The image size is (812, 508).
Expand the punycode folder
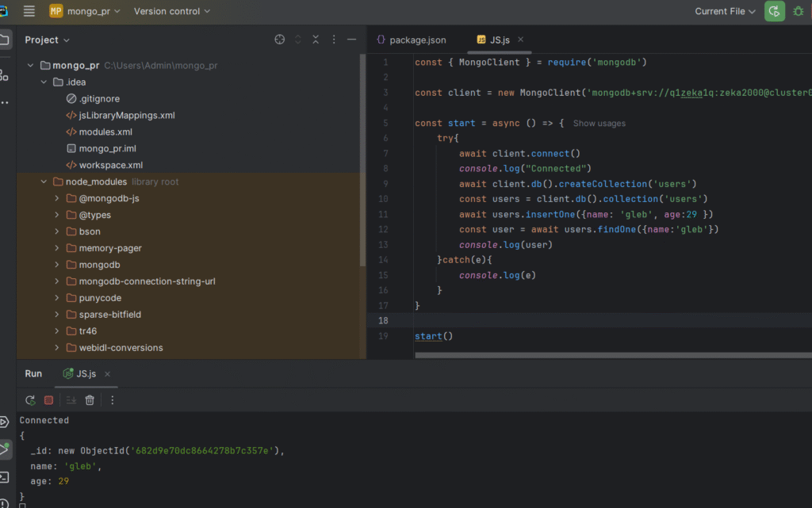click(x=57, y=297)
